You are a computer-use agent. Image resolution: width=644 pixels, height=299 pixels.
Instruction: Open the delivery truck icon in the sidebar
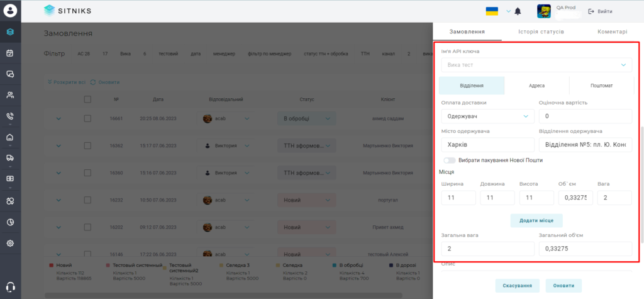pos(10,157)
